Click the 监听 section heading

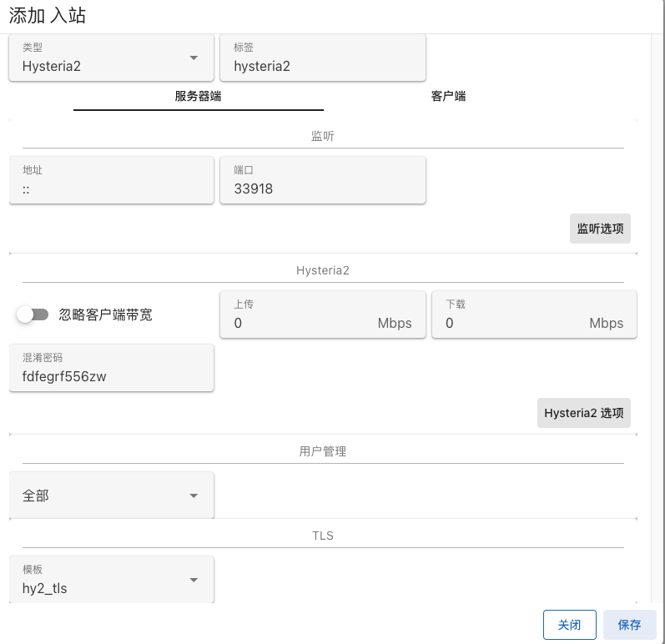point(323,136)
